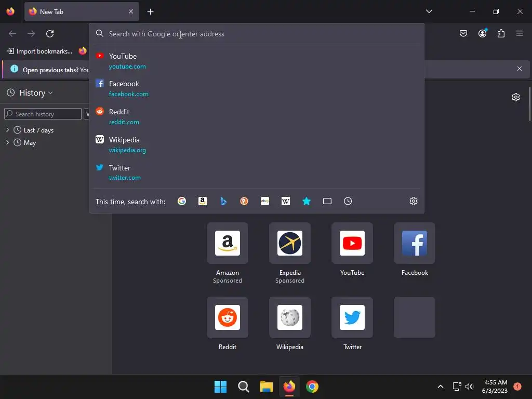Search history using clock icon
Screen dimensions: 532x399
[x=348, y=201]
